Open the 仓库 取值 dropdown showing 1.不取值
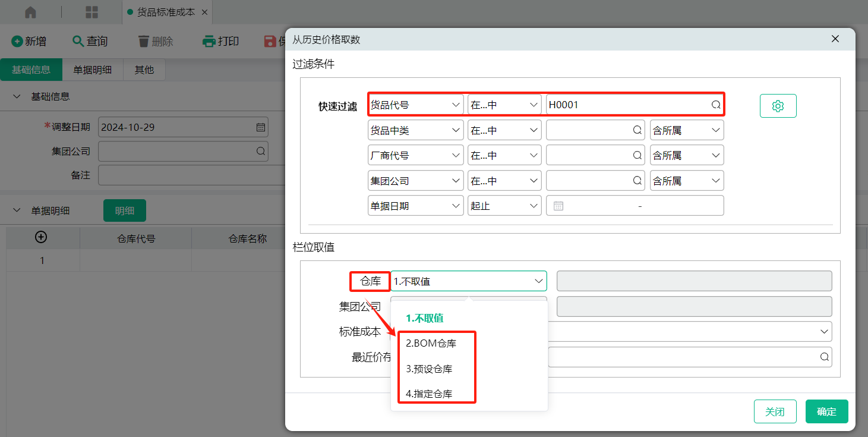This screenshot has height=437, width=868. click(469, 281)
